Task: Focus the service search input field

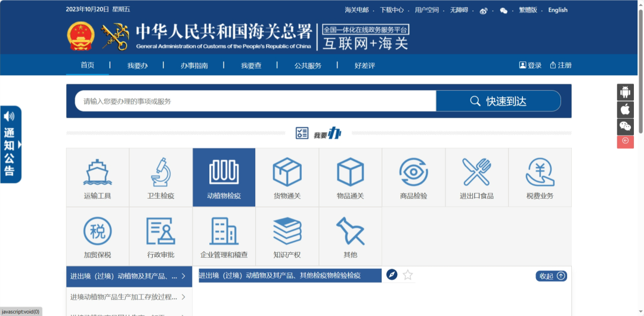Action: pyautogui.click(x=256, y=101)
